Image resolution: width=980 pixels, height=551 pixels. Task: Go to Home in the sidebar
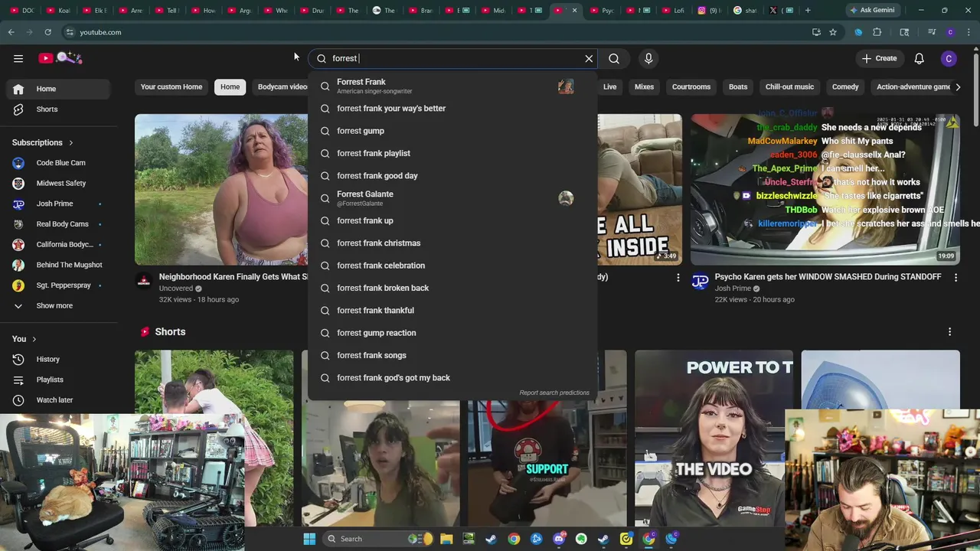pyautogui.click(x=59, y=89)
